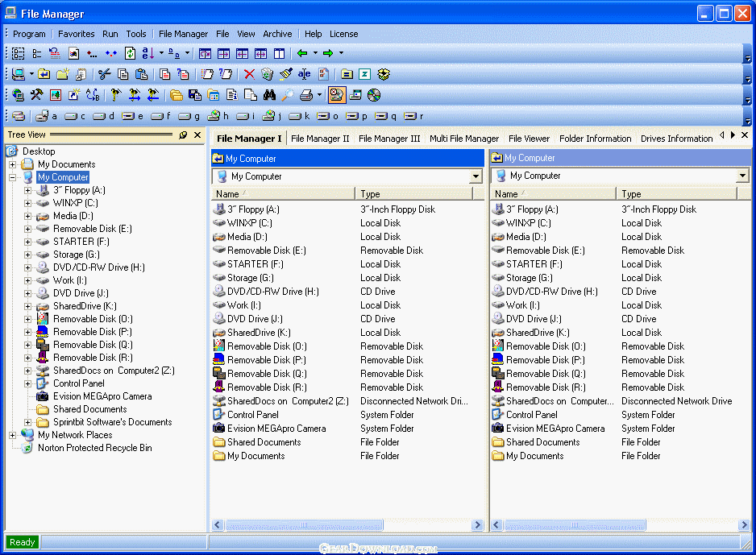Expand the Control Panel tree node
The height and width of the screenshot is (555, 756).
coord(28,383)
